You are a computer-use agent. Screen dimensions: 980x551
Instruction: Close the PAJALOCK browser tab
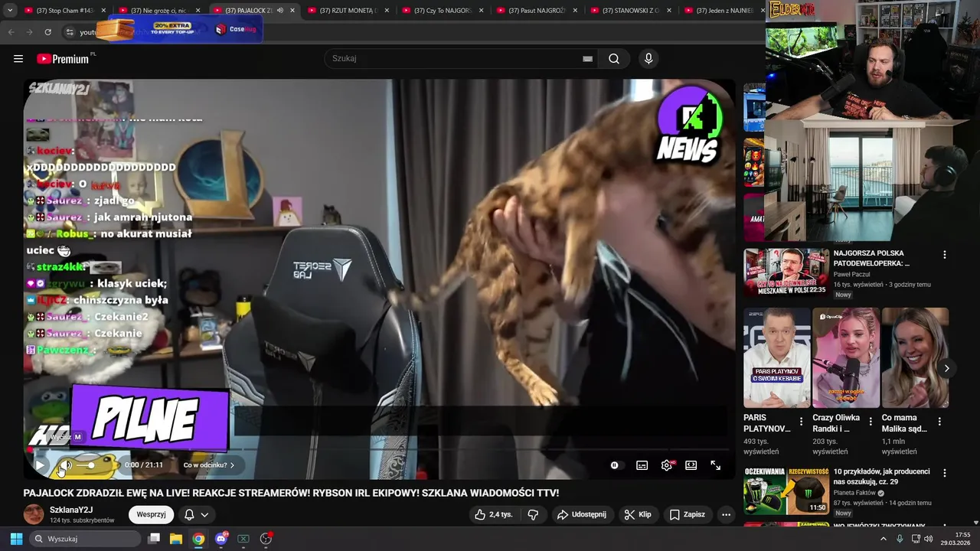[x=292, y=11]
